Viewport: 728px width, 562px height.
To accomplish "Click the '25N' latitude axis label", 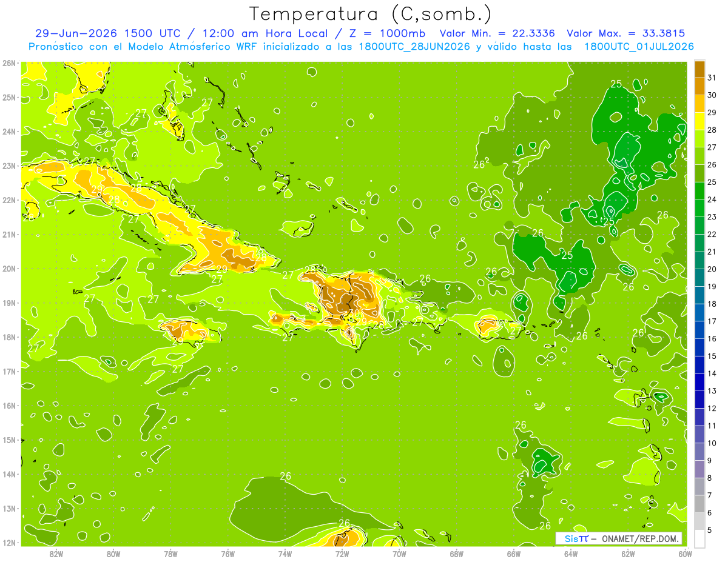I will click(x=8, y=97).
